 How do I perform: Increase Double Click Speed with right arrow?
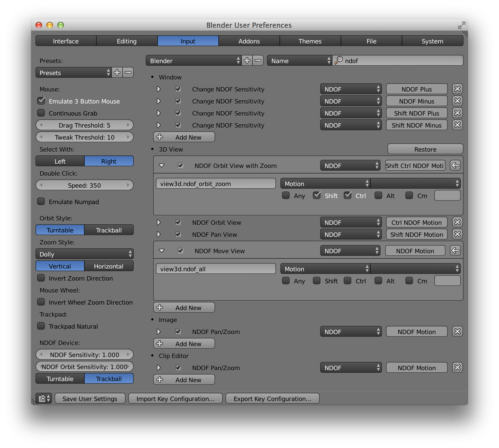point(128,185)
